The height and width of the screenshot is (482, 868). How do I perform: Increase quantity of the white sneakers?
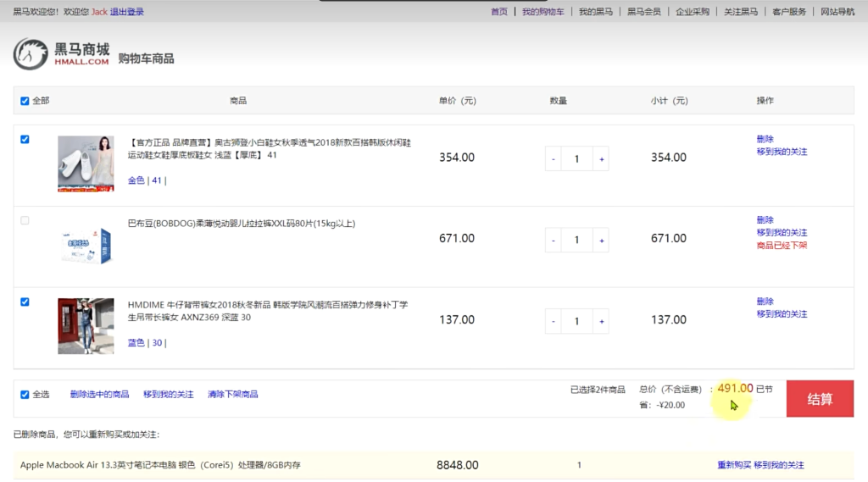tap(601, 158)
